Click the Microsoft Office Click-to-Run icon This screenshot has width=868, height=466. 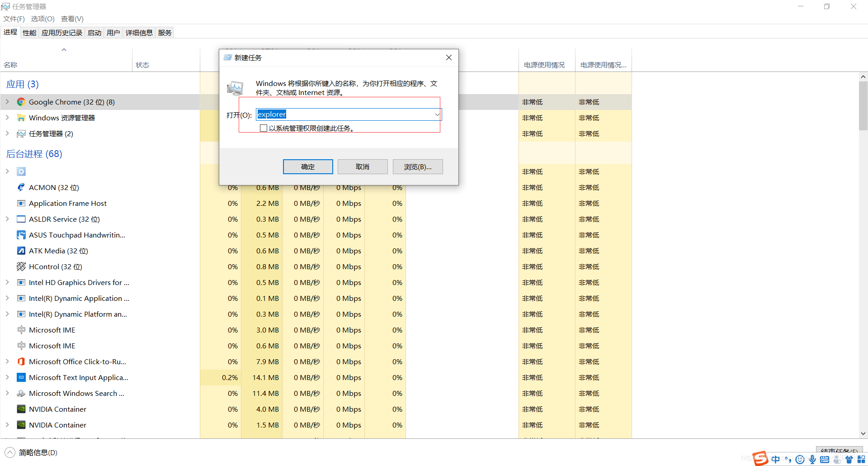click(21, 361)
